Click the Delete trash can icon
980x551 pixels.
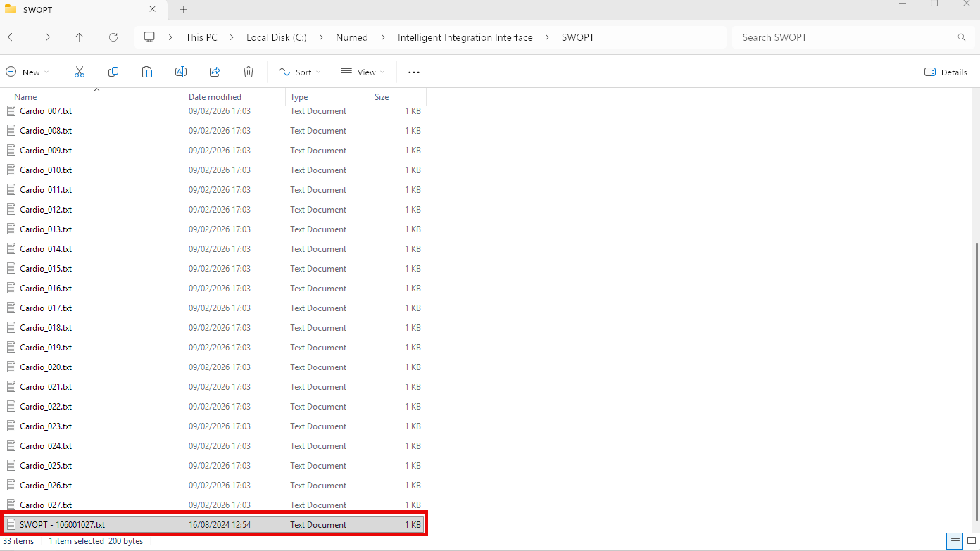click(249, 72)
